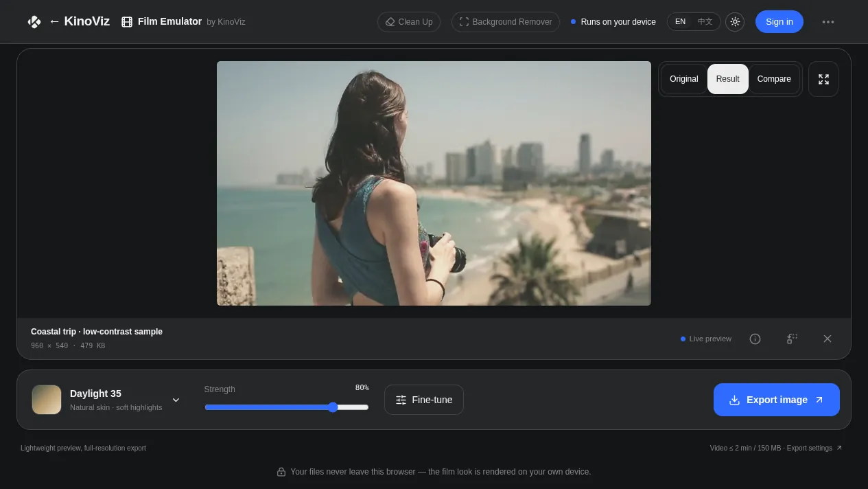868x489 pixels.
Task: Select the Result view tab
Action: (728, 79)
